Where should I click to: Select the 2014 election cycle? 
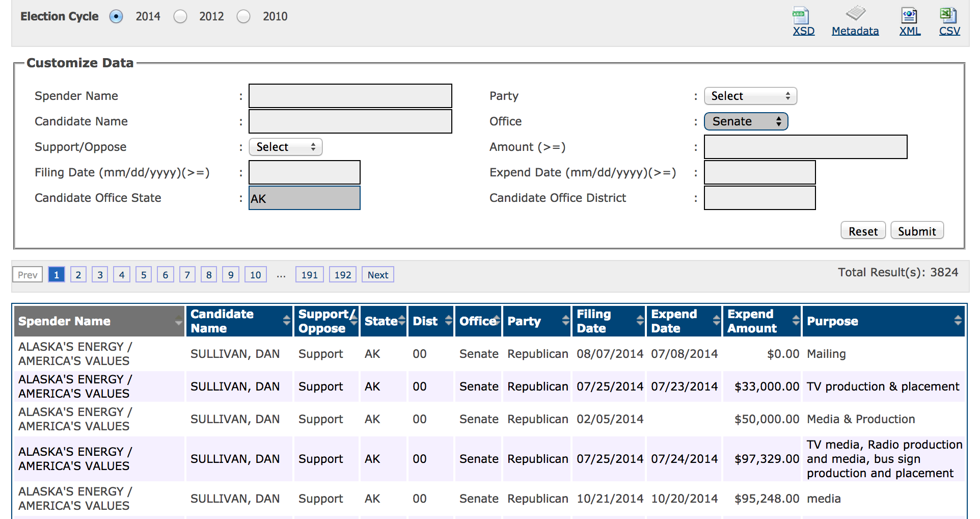(116, 17)
